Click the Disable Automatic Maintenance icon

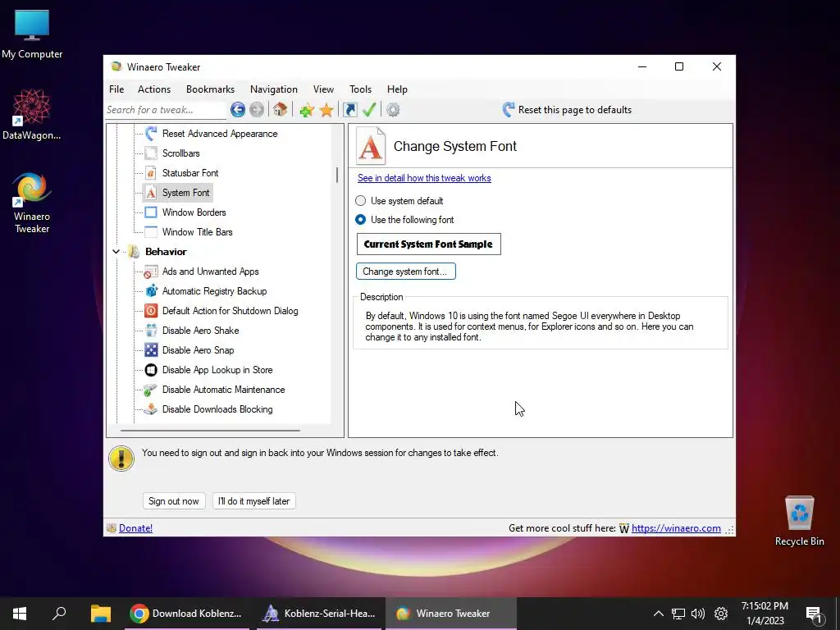point(151,390)
